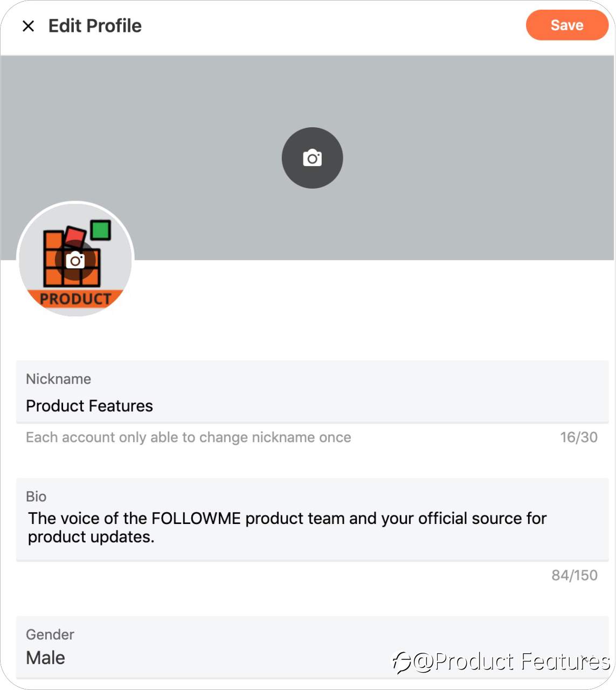Click the Nickname field with Product Features
The image size is (616, 690).
pyautogui.click(x=312, y=392)
